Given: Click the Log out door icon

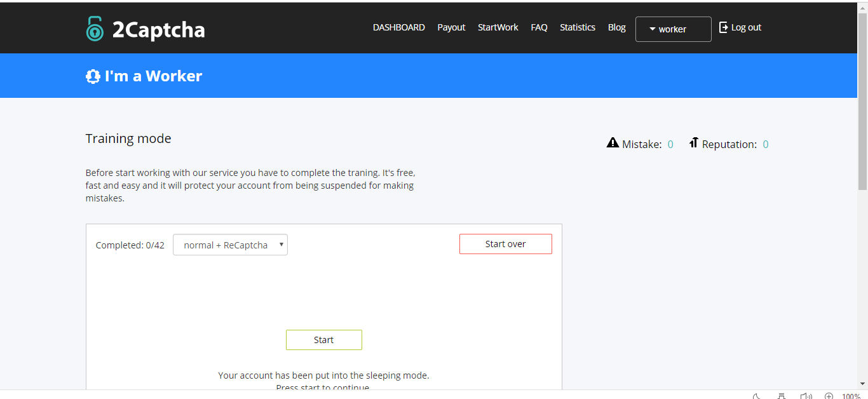Looking at the screenshot, I should (x=723, y=27).
